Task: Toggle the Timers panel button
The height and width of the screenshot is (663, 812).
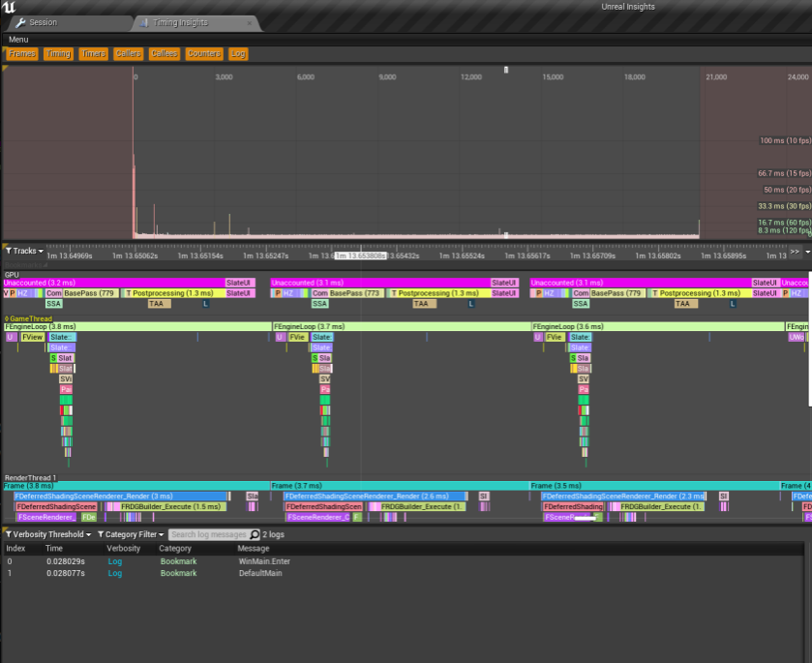Action: click(x=93, y=53)
